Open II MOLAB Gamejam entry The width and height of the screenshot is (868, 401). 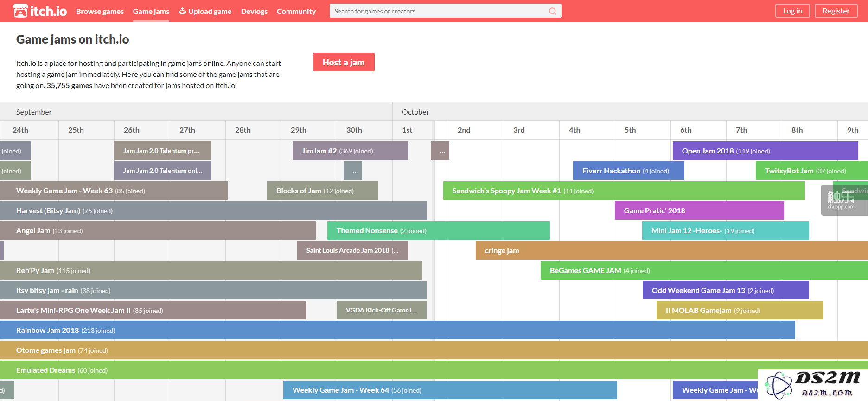coord(740,310)
